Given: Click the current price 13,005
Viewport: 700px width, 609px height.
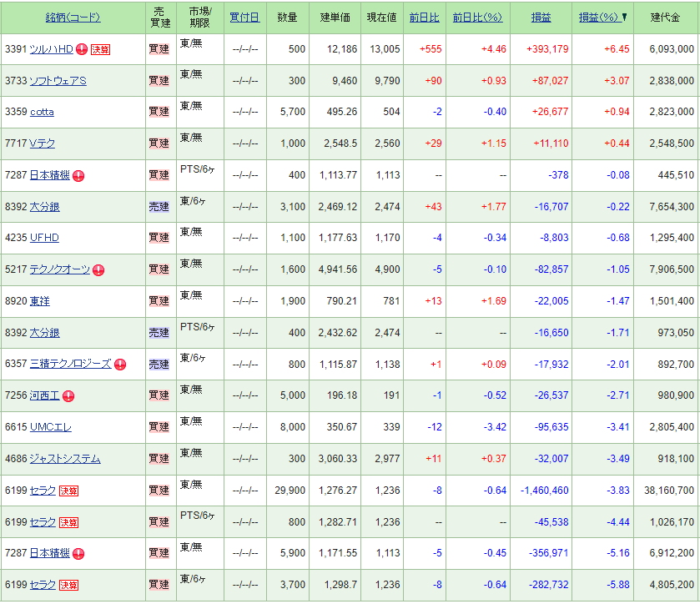Looking at the screenshot, I should tap(385, 49).
